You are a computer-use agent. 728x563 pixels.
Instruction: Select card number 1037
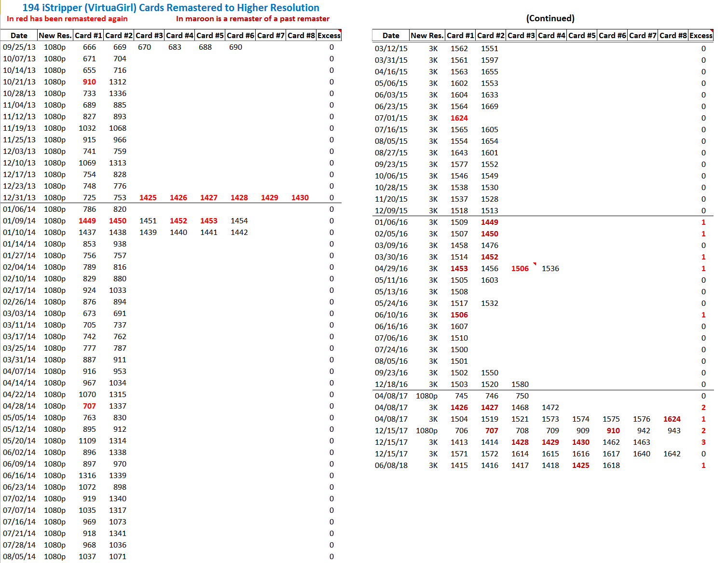click(x=87, y=557)
